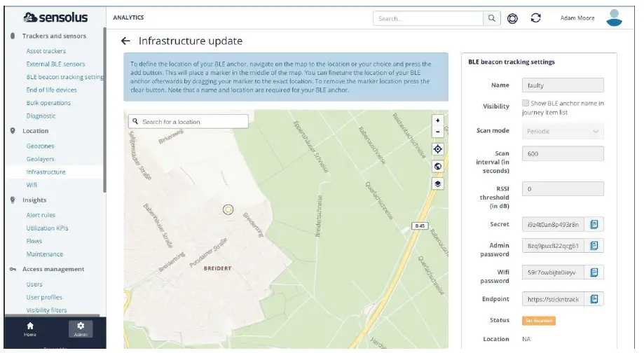Copy the Admin password value
The height and width of the screenshot is (353, 644).
[594, 246]
